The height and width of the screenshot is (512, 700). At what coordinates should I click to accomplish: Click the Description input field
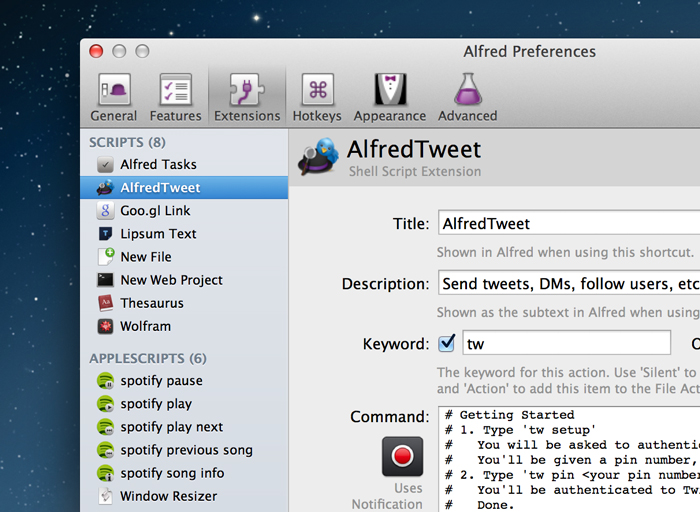coord(569,283)
